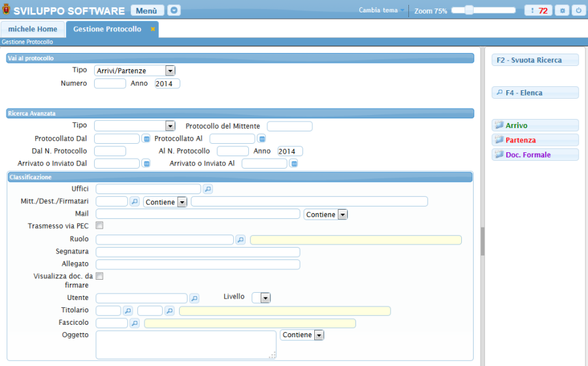Click the F2 - Svuota Ricerca button
This screenshot has width=588, height=366.
[x=534, y=60]
